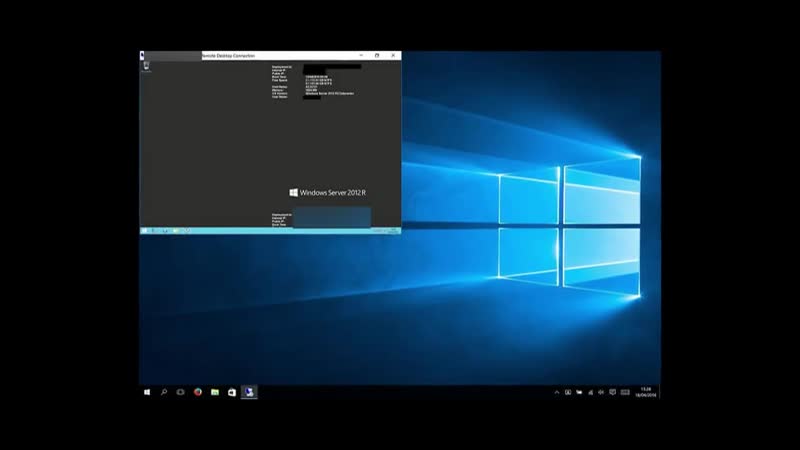The height and width of the screenshot is (450, 800).
Task: Expand hidden system tray icons chevron
Action: click(557, 392)
